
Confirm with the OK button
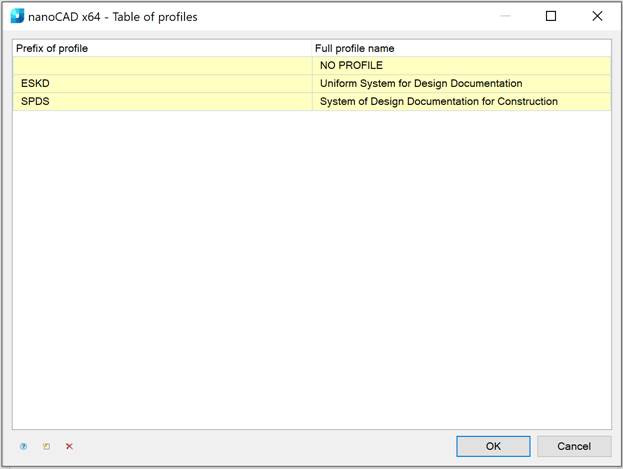point(493,446)
